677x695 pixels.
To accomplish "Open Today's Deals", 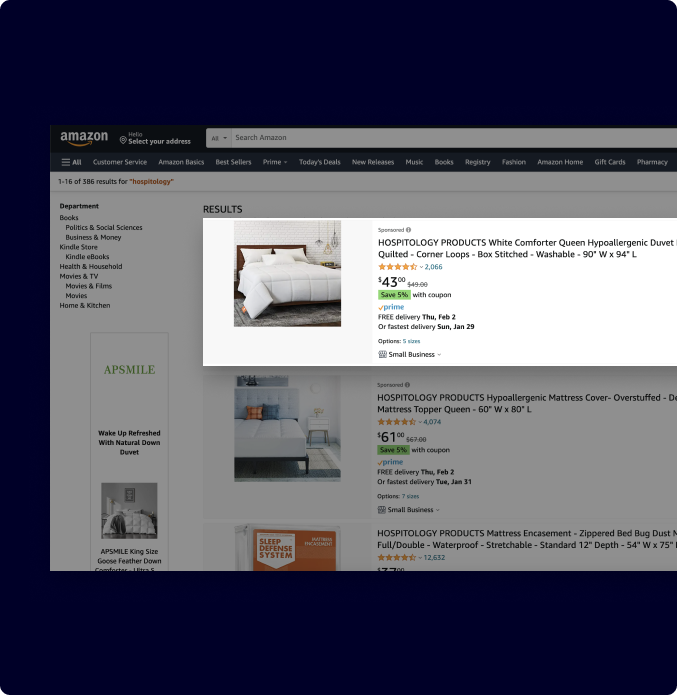I will 320,162.
